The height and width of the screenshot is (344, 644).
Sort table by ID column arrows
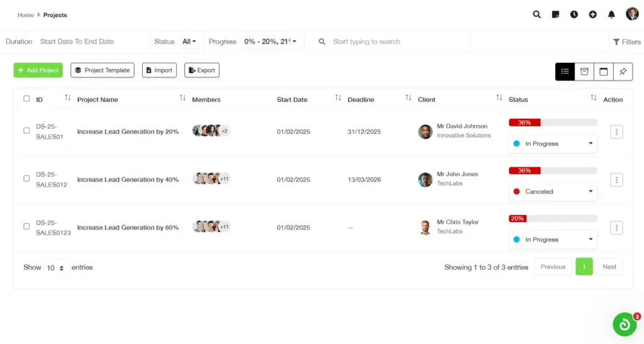[x=67, y=97]
